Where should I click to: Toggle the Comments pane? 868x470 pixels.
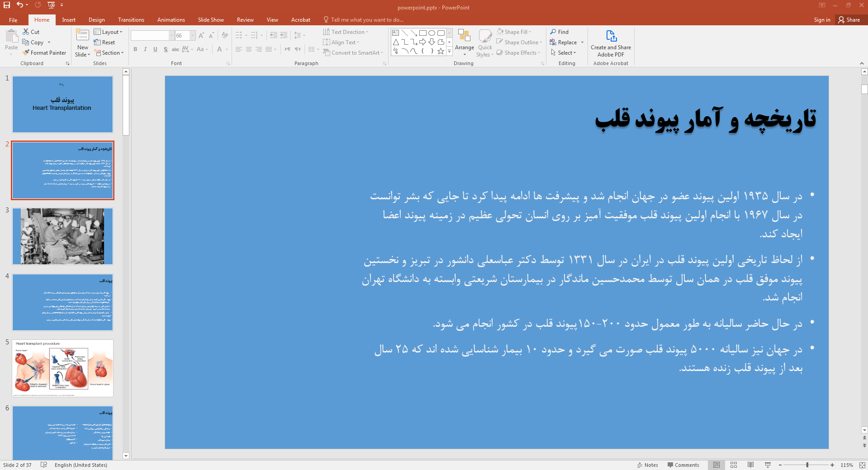pos(683,465)
